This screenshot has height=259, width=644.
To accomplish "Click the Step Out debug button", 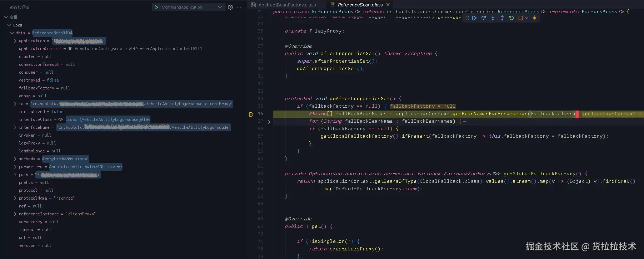I will pos(502,18).
